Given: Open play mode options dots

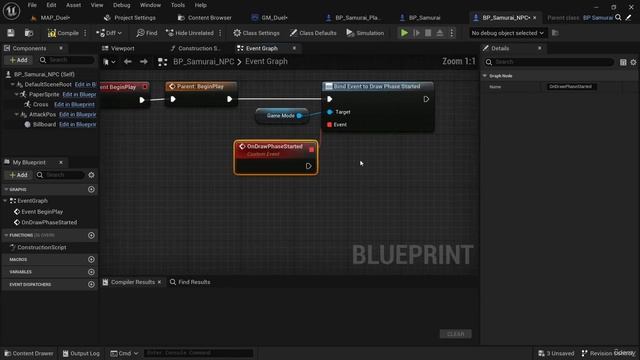Looking at the screenshot, I should [451, 33].
